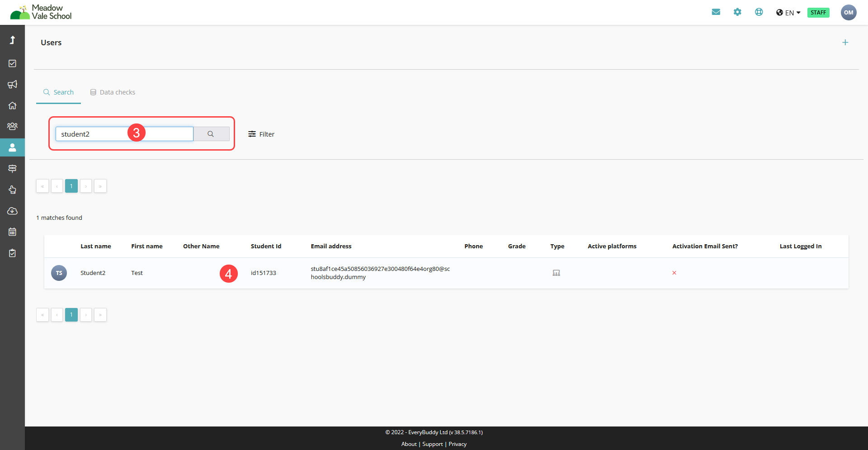Click the Privacy link in footer
This screenshot has height=450, width=868.
click(x=458, y=444)
